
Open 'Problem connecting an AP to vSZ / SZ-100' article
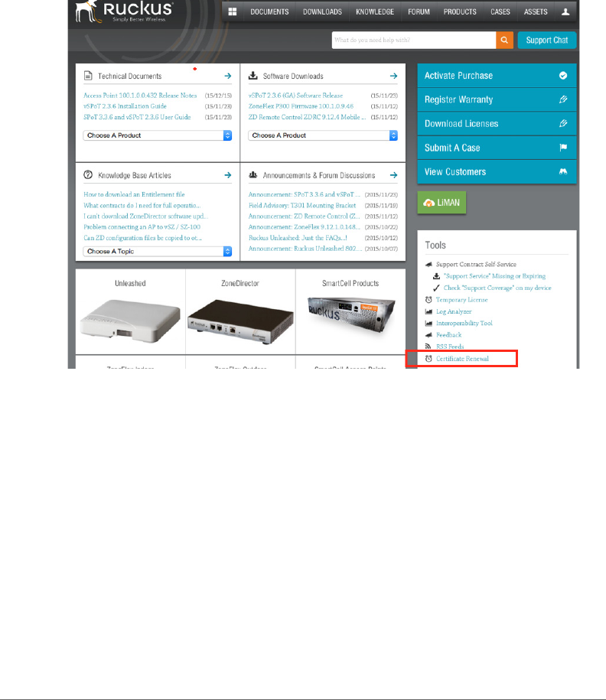point(142,226)
